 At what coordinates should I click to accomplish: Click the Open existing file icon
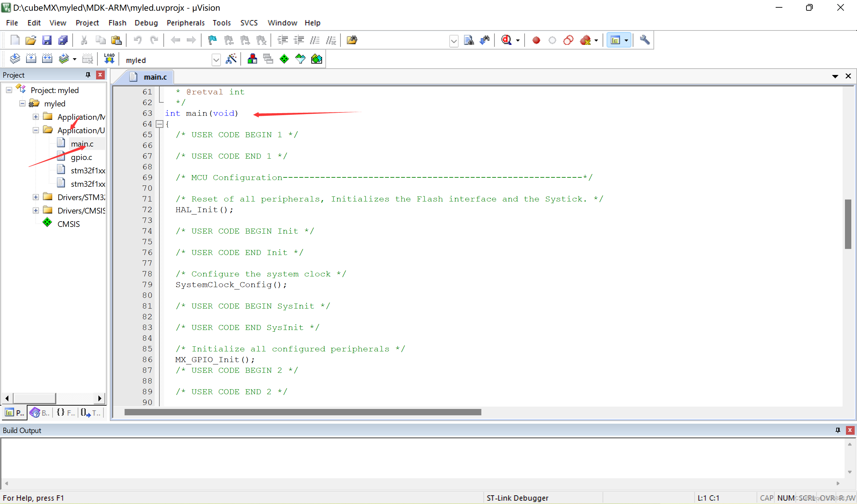[x=30, y=40]
